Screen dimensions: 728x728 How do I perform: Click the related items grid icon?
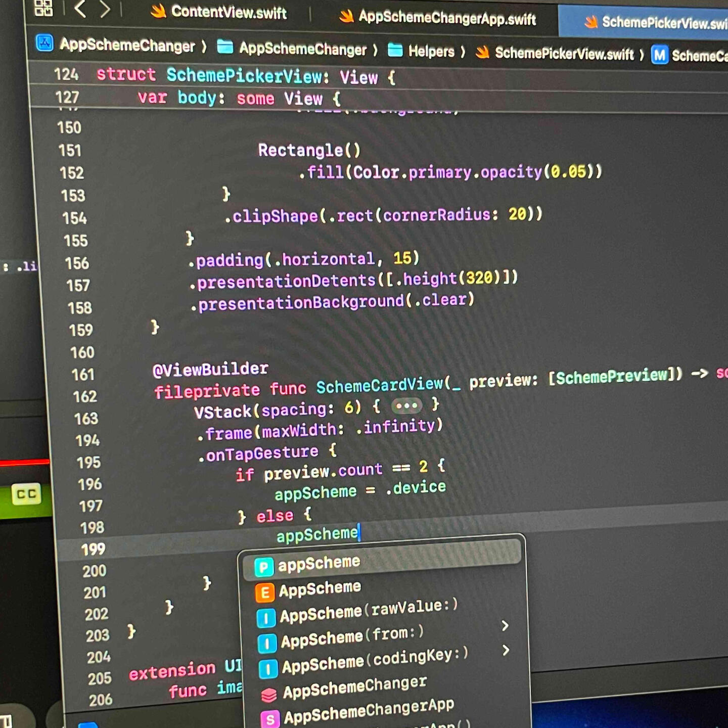(x=43, y=8)
